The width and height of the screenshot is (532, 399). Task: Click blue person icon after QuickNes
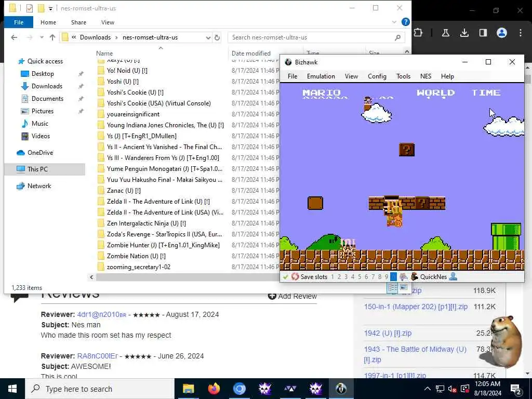453,276
